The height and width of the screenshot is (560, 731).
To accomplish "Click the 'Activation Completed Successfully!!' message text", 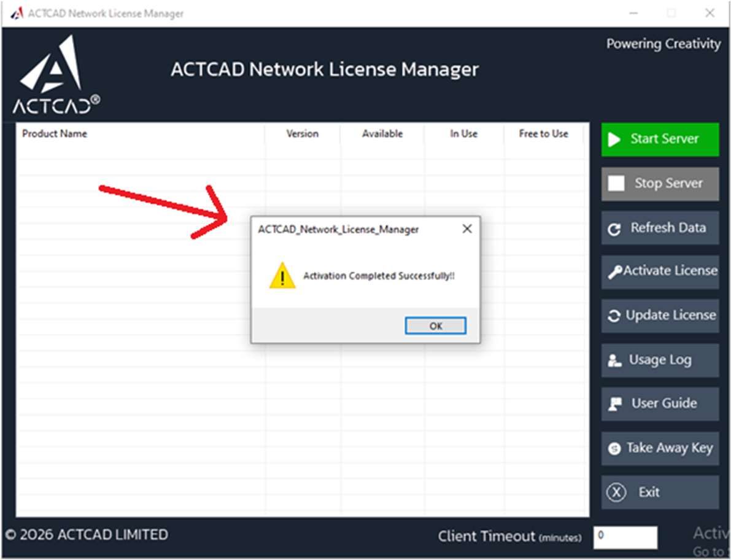I will [x=379, y=276].
